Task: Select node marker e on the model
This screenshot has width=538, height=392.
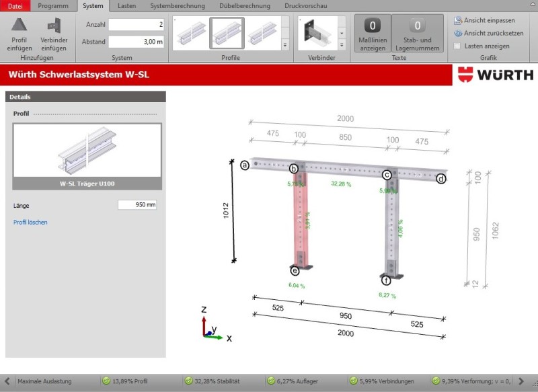Action: click(x=295, y=271)
